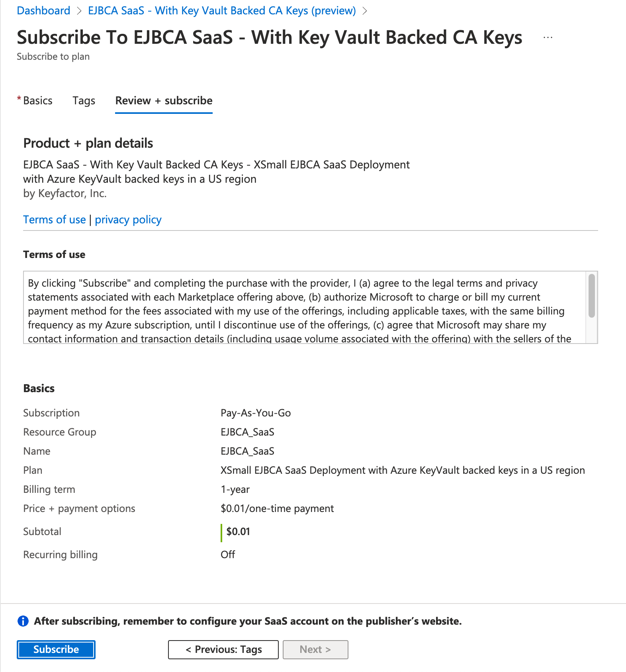Click the breadcrumb chevron after Dashboard
Image resolution: width=626 pixels, height=672 pixels.
[79, 11]
